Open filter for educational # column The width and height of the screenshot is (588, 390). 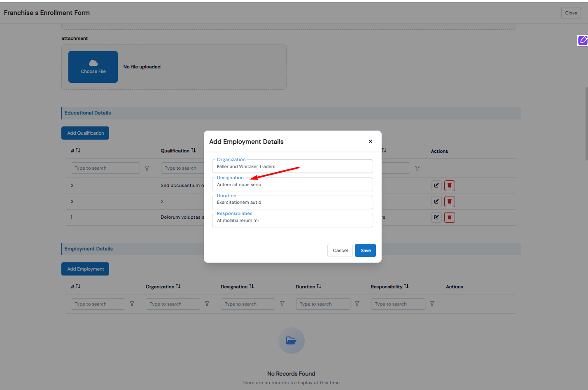tap(147, 168)
